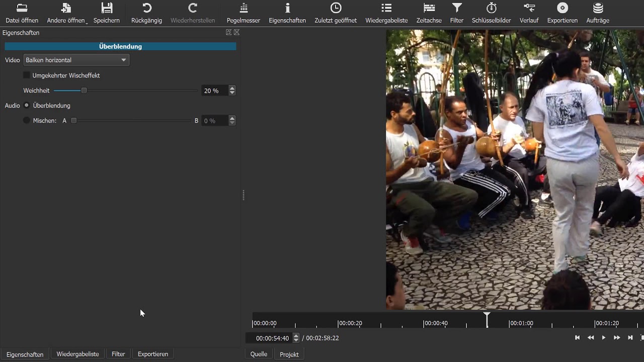The width and height of the screenshot is (644, 362).
Task: Open the Andere öffnen dropdown menu
Action: 67,13
